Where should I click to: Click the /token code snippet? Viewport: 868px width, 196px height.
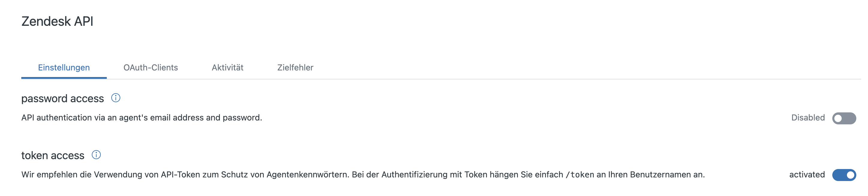point(579,174)
